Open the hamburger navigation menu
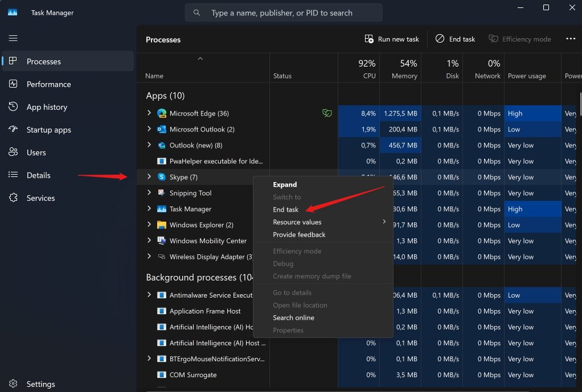Viewport: 582px width, 392px height. pyautogui.click(x=13, y=38)
